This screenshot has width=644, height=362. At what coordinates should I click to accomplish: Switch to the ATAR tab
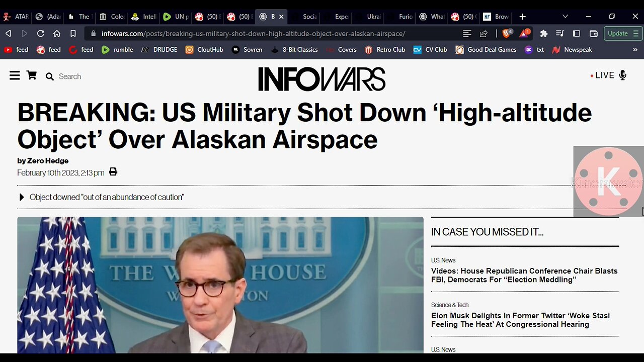click(x=16, y=17)
